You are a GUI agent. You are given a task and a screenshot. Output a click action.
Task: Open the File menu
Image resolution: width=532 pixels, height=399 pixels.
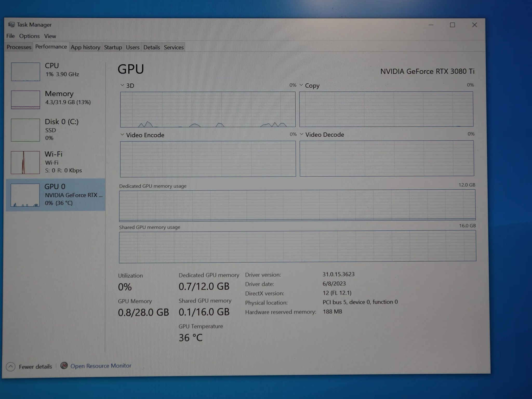[10, 36]
